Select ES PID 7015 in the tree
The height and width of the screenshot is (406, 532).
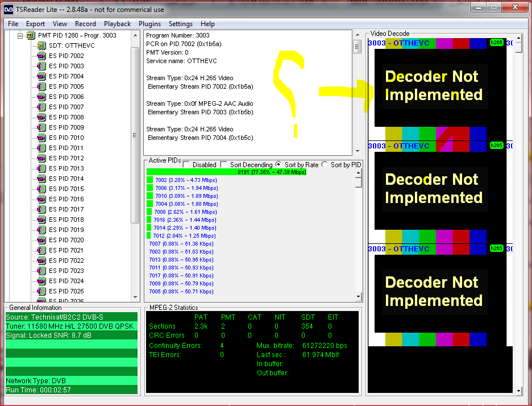(x=66, y=189)
